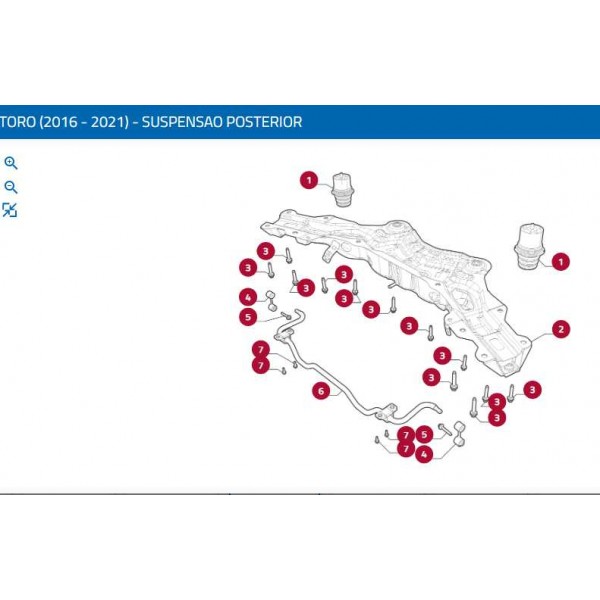Viewport: 600px width, 600px height.
Task: Click upper-left callout 5 marker
Action: coord(248,317)
